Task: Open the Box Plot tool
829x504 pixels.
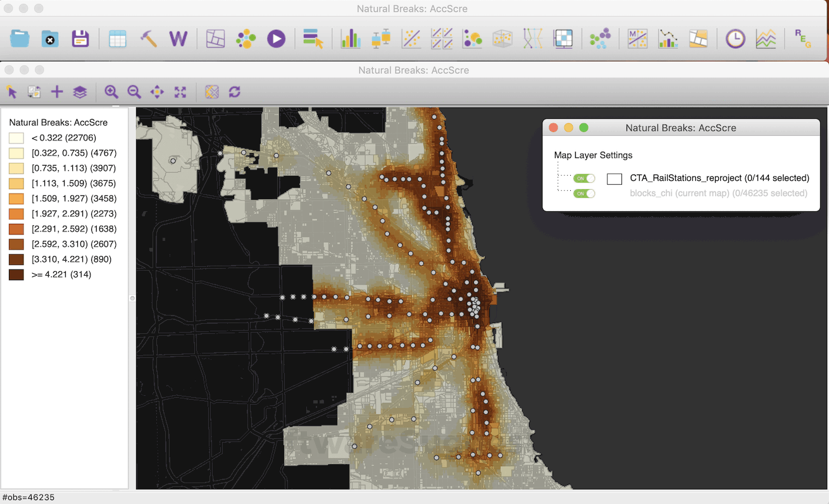Action: tap(379, 39)
